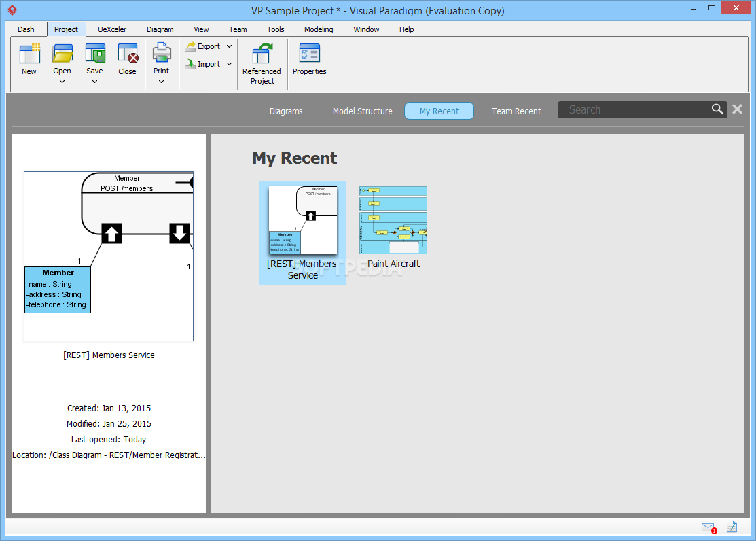Expand the Import dropdown arrow
The width and height of the screenshot is (756, 541).
tap(230, 64)
